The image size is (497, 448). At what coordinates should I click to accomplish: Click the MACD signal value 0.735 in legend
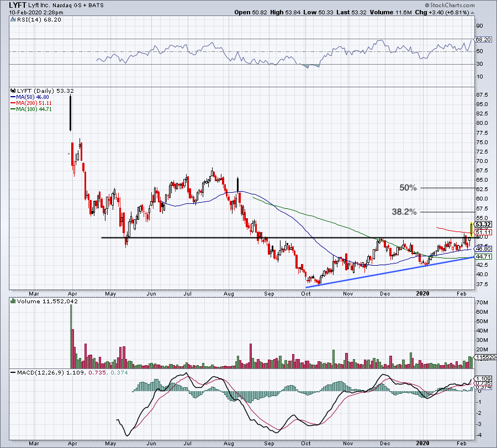click(97, 372)
